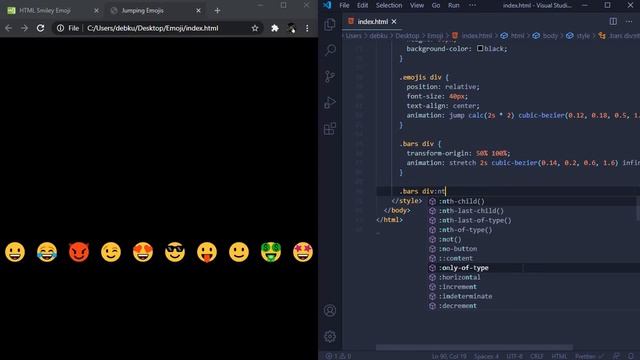
Task: Close the HTML Smiley Emoji tab
Action: (x=96, y=11)
